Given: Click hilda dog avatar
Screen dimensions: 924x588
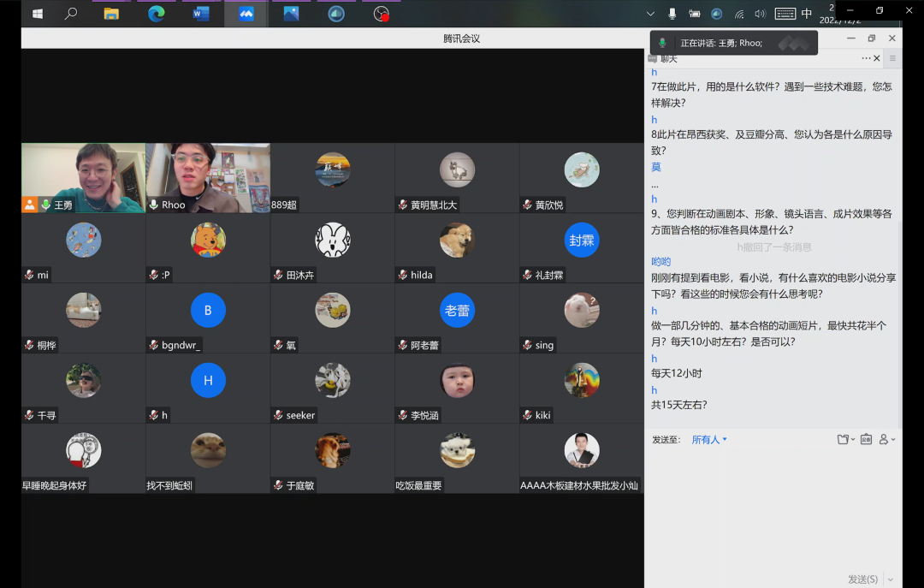Looking at the screenshot, I should 457,240.
